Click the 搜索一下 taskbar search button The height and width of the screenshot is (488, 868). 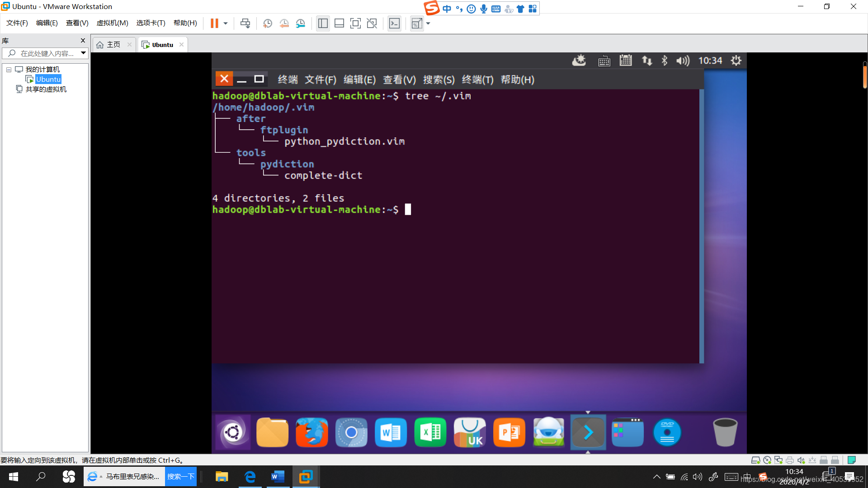coord(181,476)
